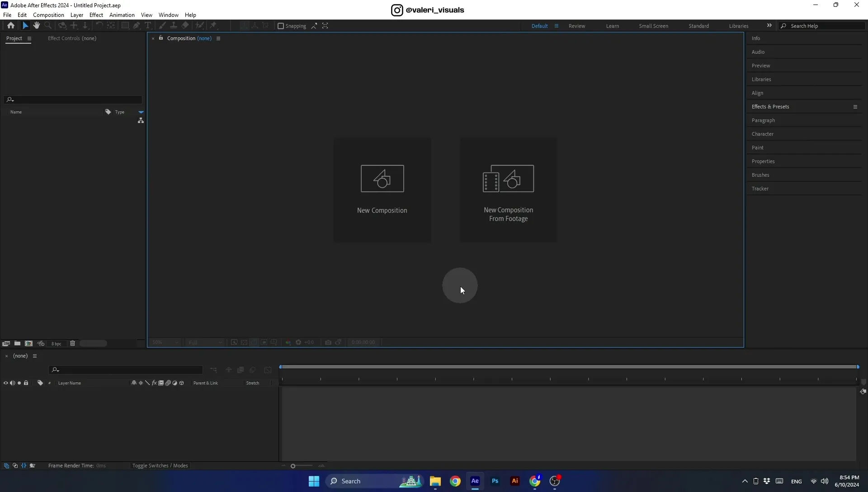Screen dimensions: 868x492
Task: Open Google Chrome from the taskbar
Action: coord(455,481)
